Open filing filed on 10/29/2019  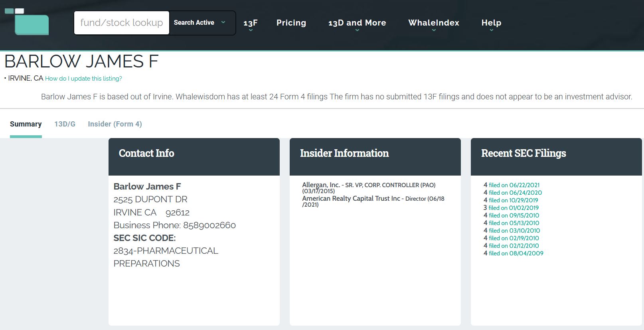(513, 200)
